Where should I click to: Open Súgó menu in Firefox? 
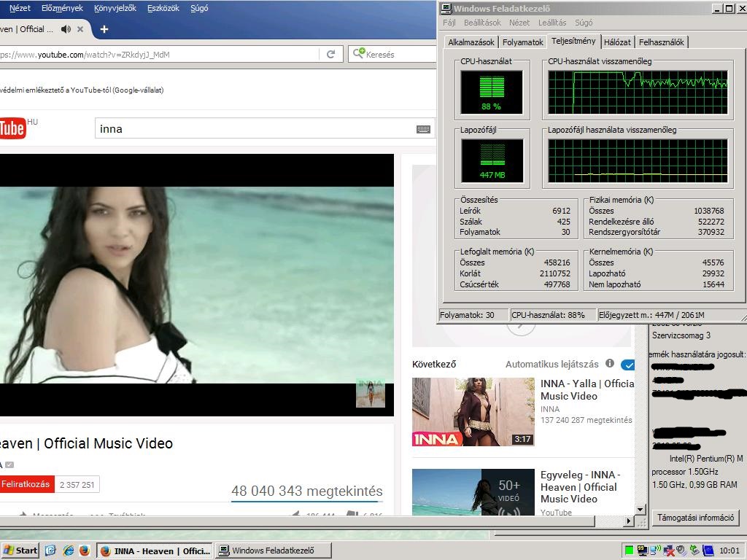199,8
